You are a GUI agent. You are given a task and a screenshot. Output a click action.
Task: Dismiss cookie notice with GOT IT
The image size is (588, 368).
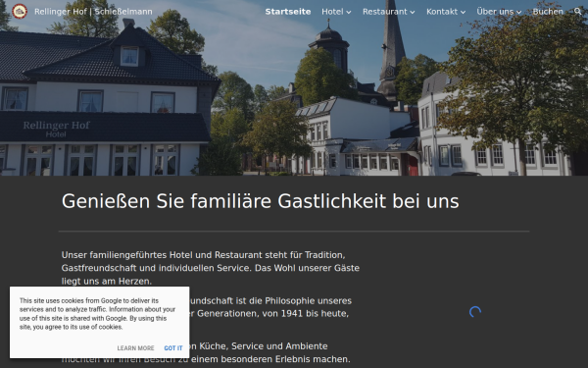point(173,348)
